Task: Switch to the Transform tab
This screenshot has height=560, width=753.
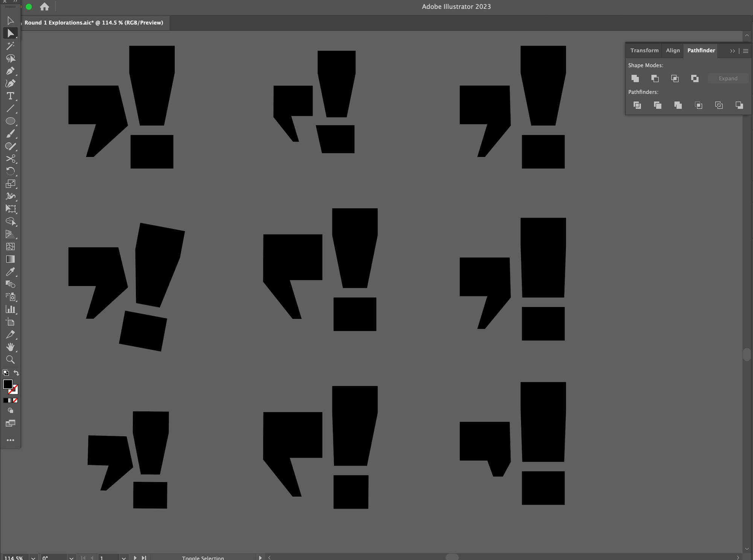Action: (644, 50)
